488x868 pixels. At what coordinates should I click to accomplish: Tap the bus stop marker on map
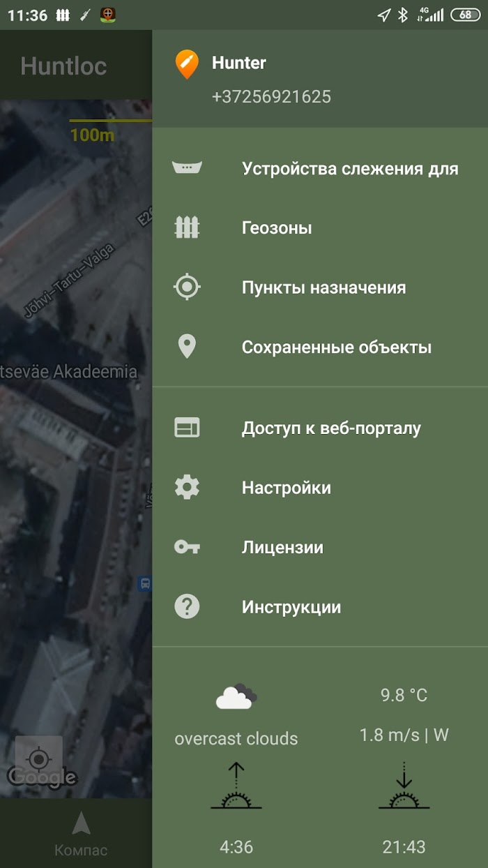coord(145,583)
